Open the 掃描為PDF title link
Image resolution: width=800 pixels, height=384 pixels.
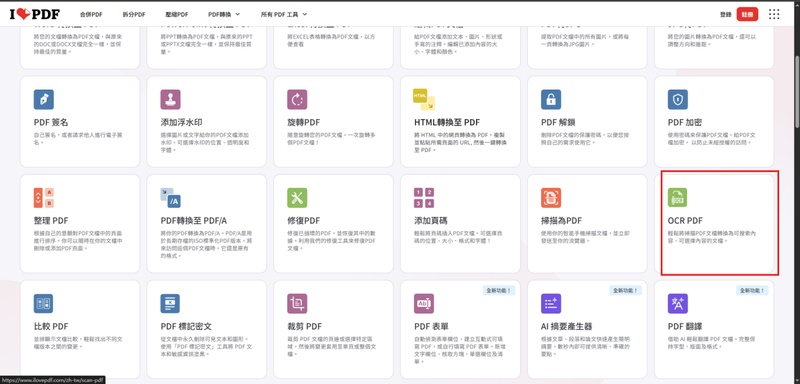pyautogui.click(x=561, y=221)
